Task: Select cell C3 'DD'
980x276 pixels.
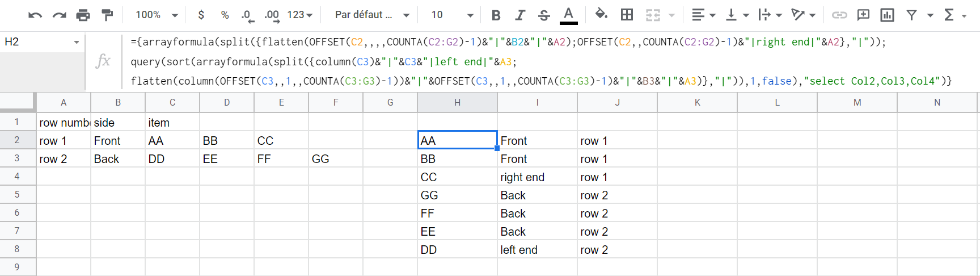Action: click(172, 159)
